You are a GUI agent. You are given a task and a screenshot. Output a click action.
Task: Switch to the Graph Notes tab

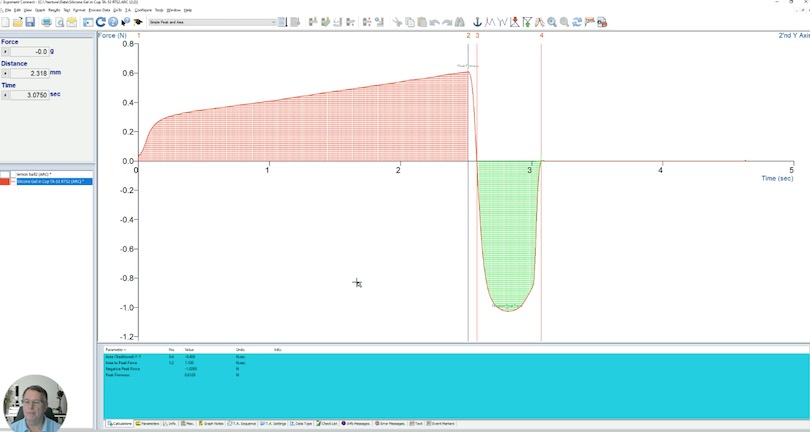212,423
